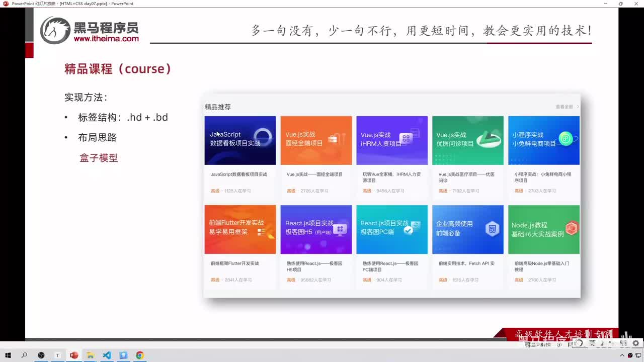Click the 精品推荐 section heading

(x=218, y=107)
